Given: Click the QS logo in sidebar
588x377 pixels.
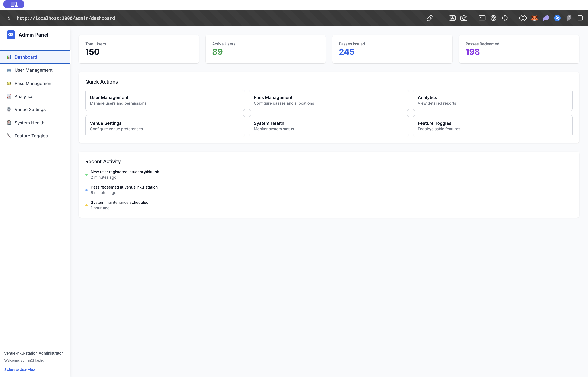Looking at the screenshot, I should [11, 35].
